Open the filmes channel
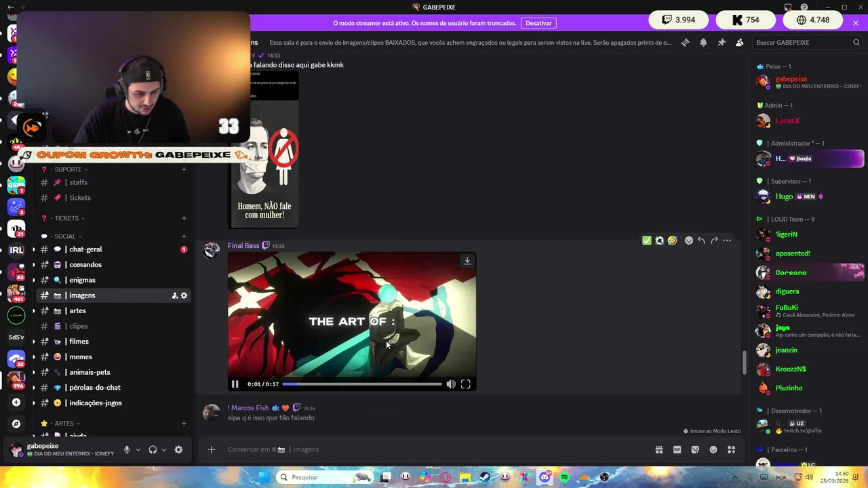Viewport: 868px width, 488px height. click(x=113, y=342)
